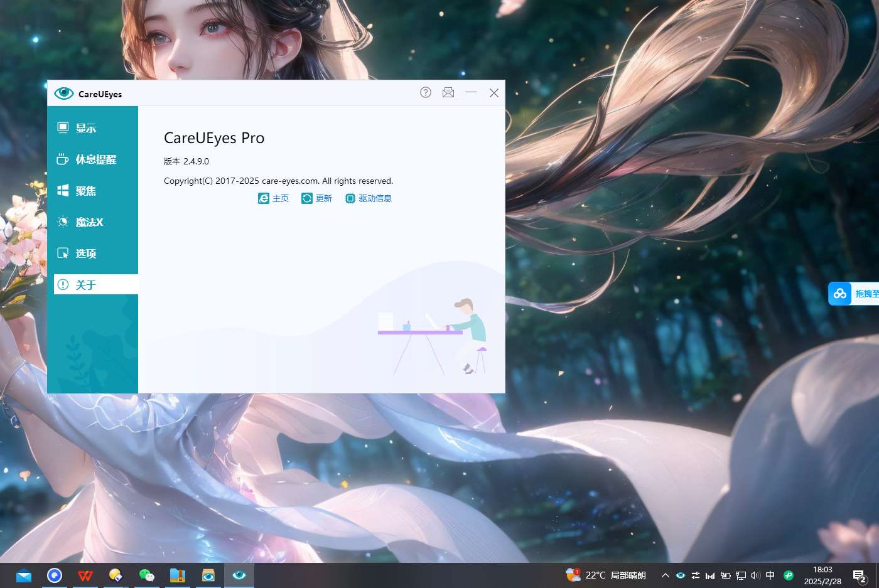879x588 pixels.
Task: Click the green round tray icon
Action: coord(789,575)
